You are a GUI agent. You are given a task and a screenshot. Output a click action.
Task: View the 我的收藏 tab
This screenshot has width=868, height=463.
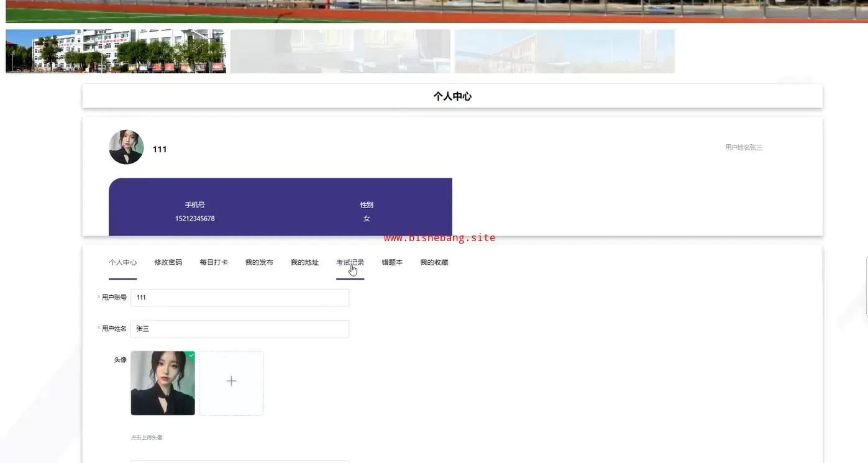click(x=434, y=262)
